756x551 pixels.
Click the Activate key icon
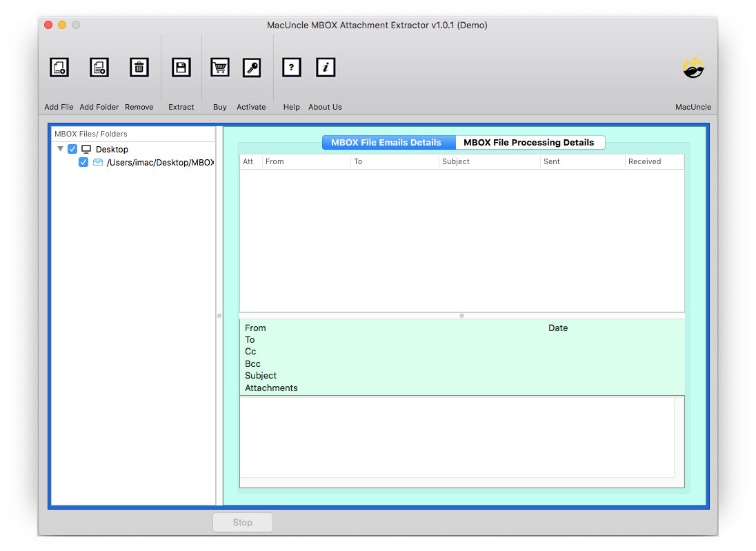(x=251, y=67)
